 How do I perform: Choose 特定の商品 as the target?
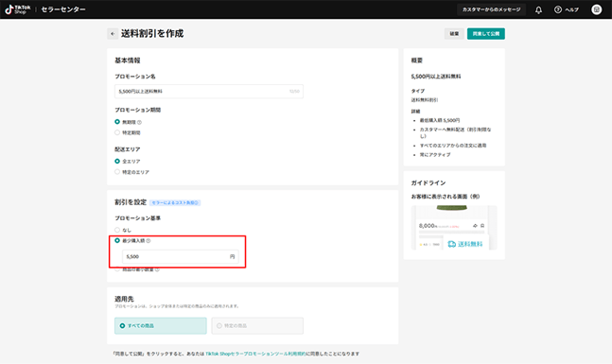257,326
